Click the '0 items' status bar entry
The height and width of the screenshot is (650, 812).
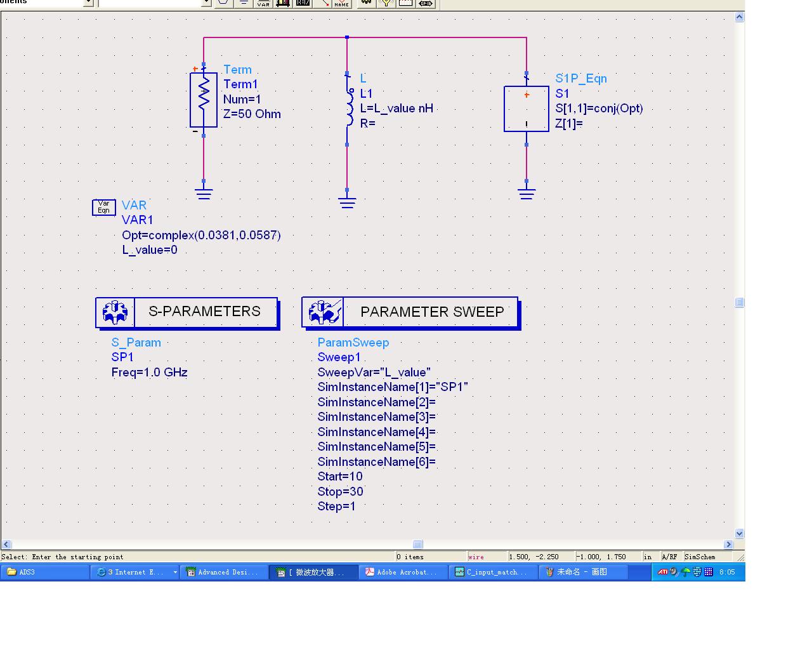[410, 557]
